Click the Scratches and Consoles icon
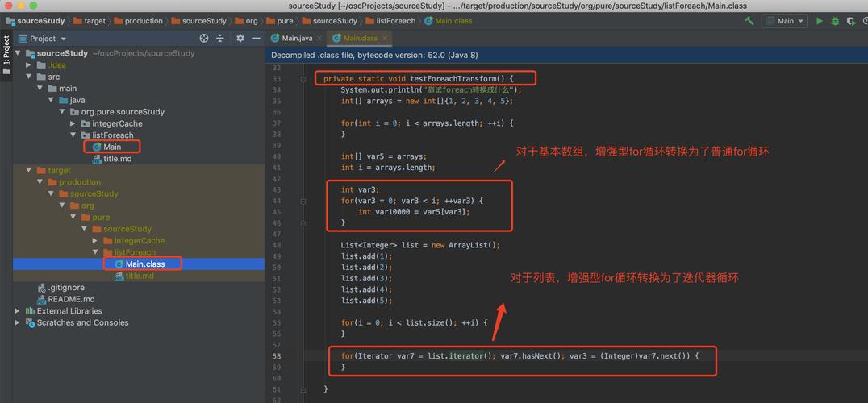868x403 pixels. point(31,322)
